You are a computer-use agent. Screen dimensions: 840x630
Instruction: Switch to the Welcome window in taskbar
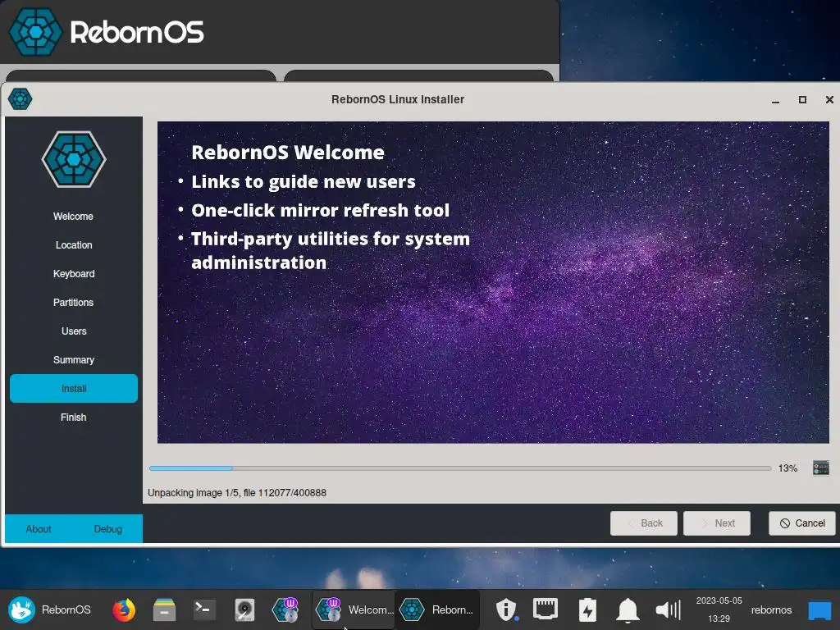(x=354, y=609)
